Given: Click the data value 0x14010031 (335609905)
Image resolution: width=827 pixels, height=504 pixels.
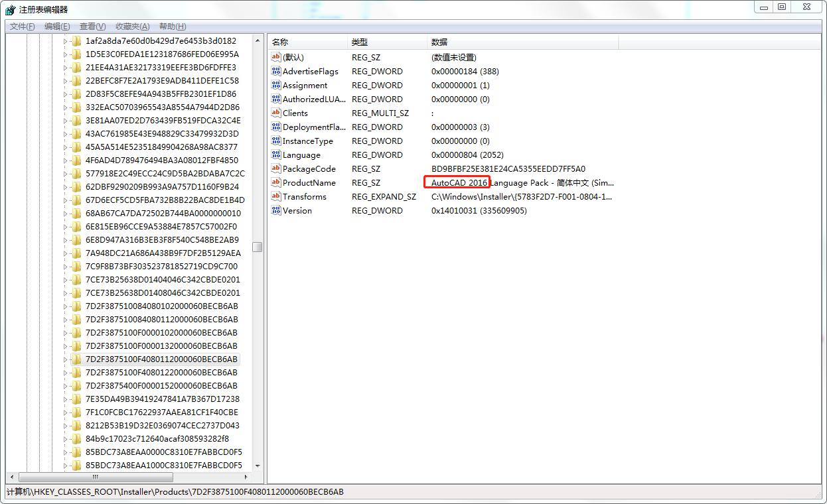Looking at the screenshot, I should 479,210.
